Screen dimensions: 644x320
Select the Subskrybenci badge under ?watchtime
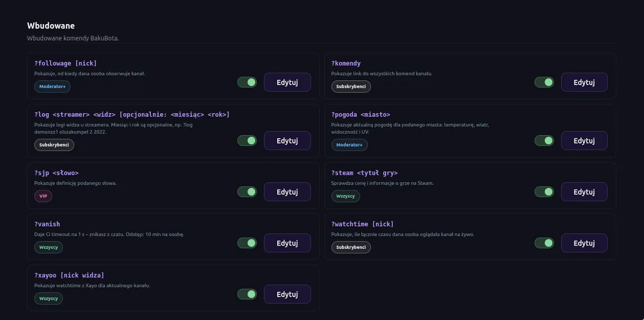pos(351,247)
